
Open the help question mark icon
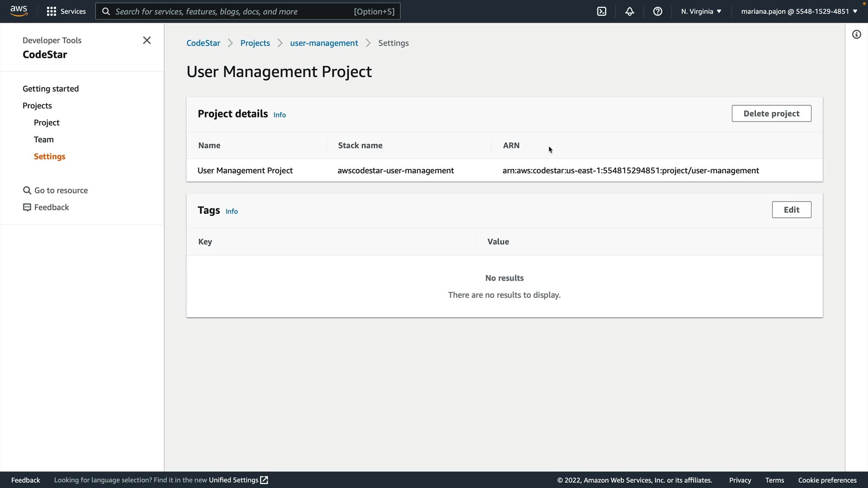pyautogui.click(x=657, y=11)
